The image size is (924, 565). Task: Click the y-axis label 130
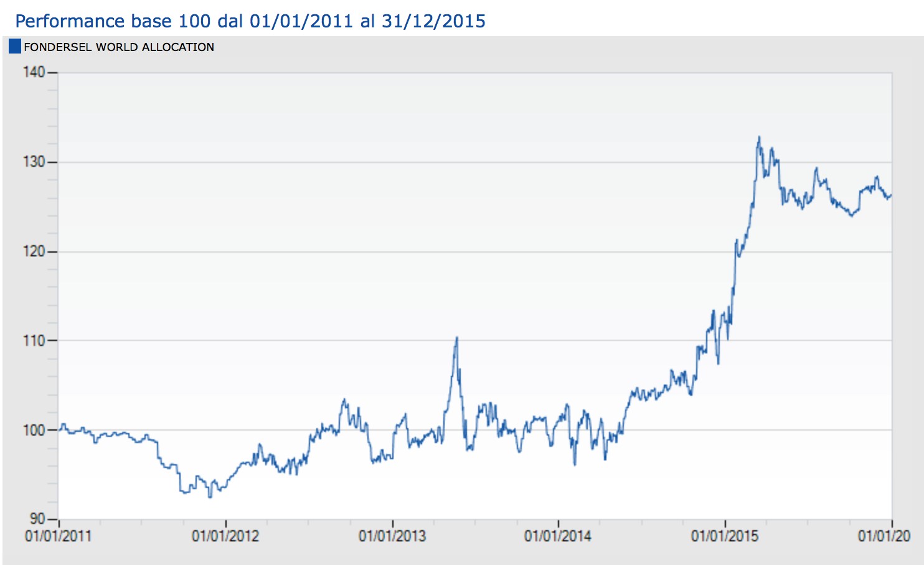click(34, 162)
